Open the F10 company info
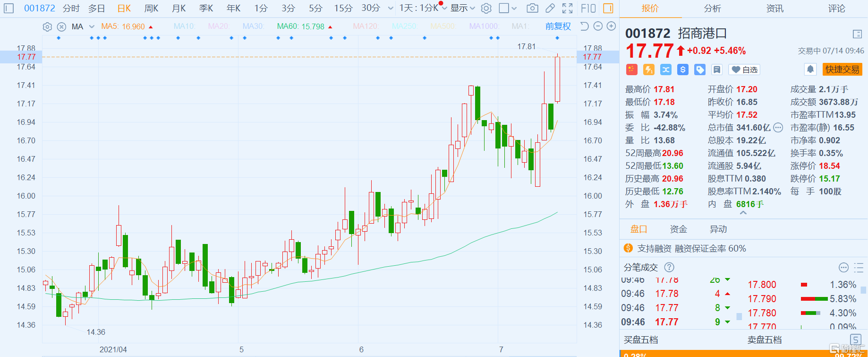This screenshot has width=868, height=357. (x=588, y=8)
